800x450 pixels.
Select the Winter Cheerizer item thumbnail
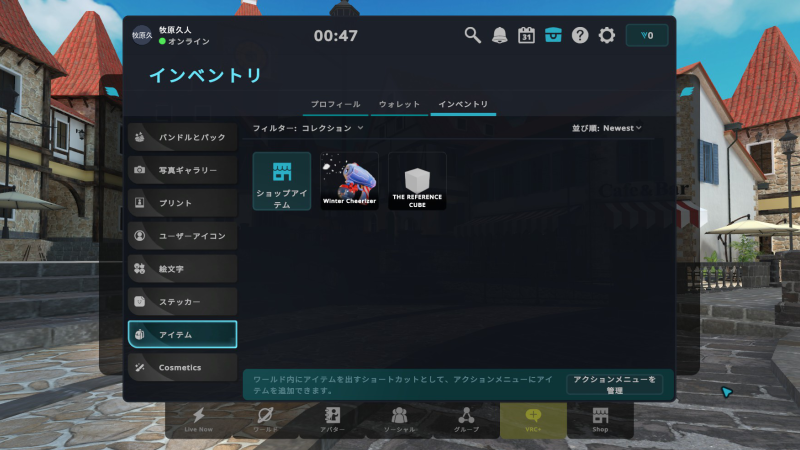pos(350,181)
